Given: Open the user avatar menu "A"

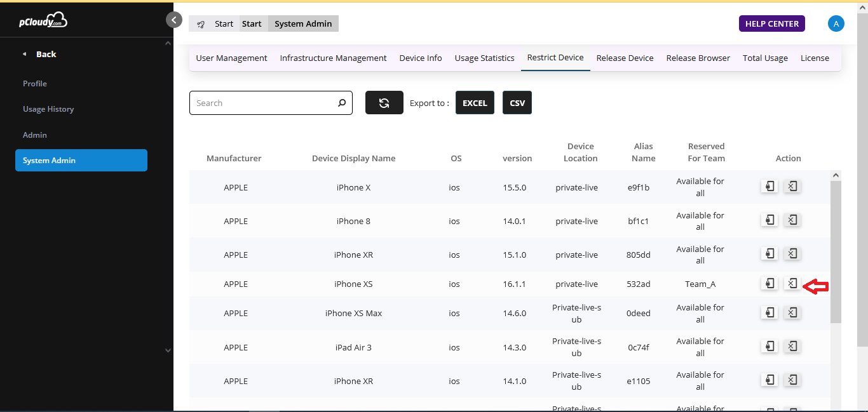Looking at the screenshot, I should (836, 23).
